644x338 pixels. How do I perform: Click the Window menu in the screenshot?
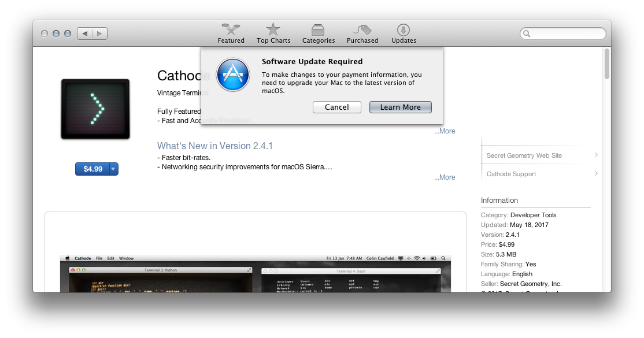point(127,258)
